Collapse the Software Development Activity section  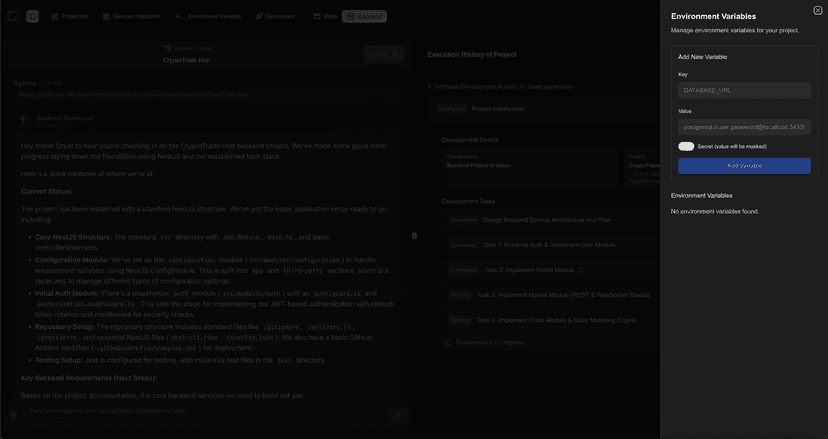pyautogui.click(x=430, y=87)
